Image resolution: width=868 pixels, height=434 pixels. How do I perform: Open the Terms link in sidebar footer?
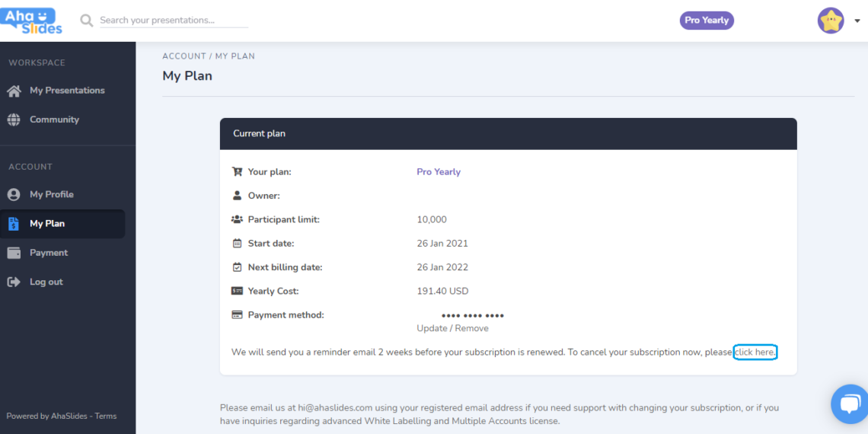[x=106, y=416]
